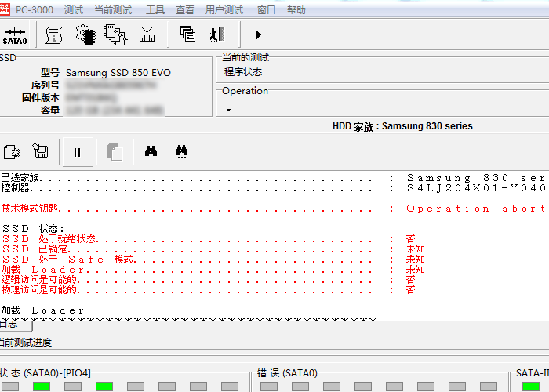This screenshot has height=392, width=549.
Task: Click the binoculars find icon
Action: click(x=151, y=151)
